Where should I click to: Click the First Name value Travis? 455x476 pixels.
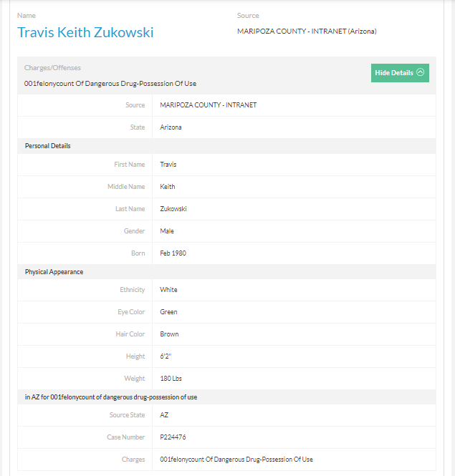pyautogui.click(x=168, y=165)
